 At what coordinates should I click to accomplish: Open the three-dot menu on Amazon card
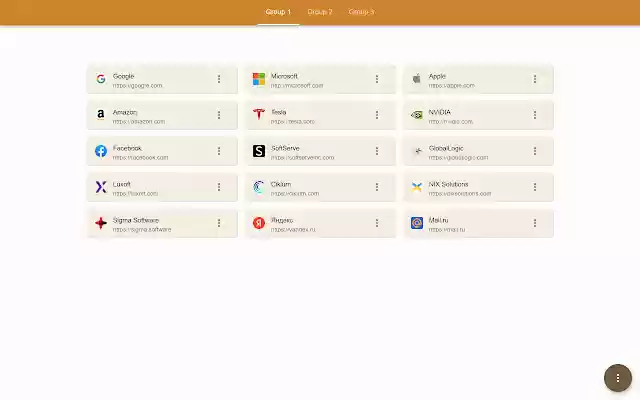pos(219,115)
